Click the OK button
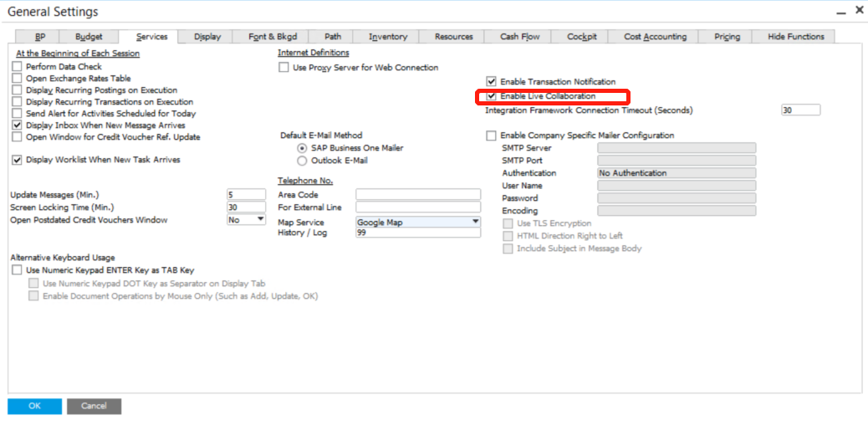868x426 pixels. click(x=34, y=406)
